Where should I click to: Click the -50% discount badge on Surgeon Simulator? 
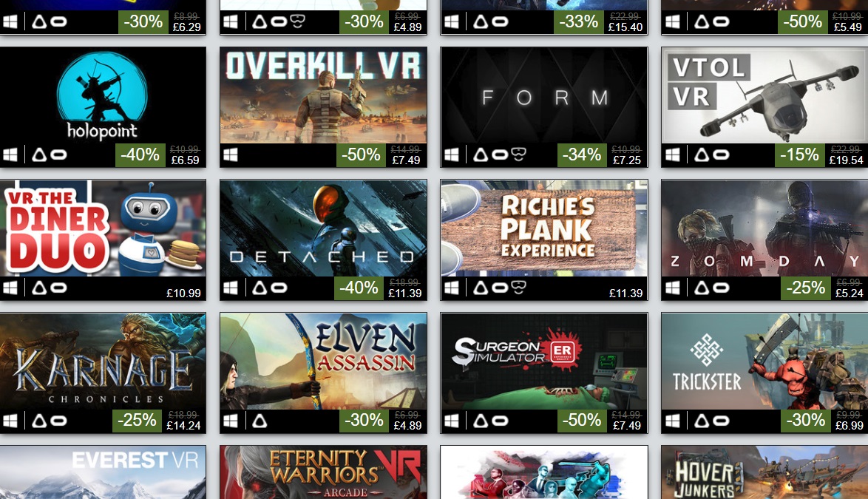(x=581, y=421)
